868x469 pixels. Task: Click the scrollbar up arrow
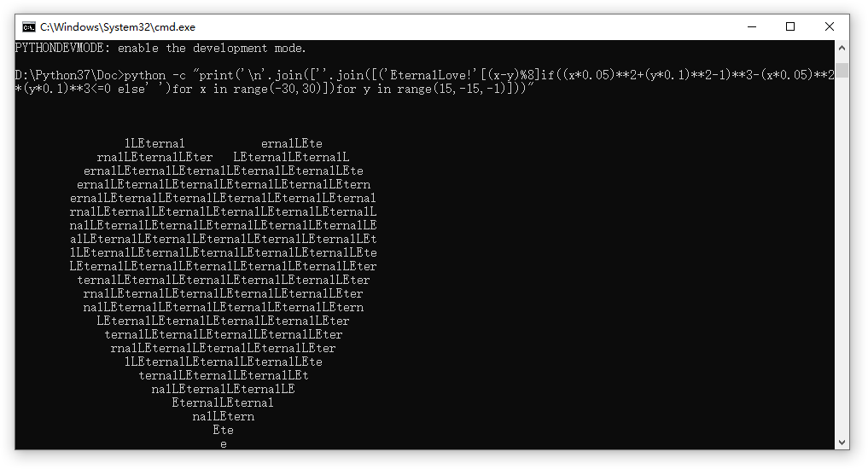(x=842, y=48)
